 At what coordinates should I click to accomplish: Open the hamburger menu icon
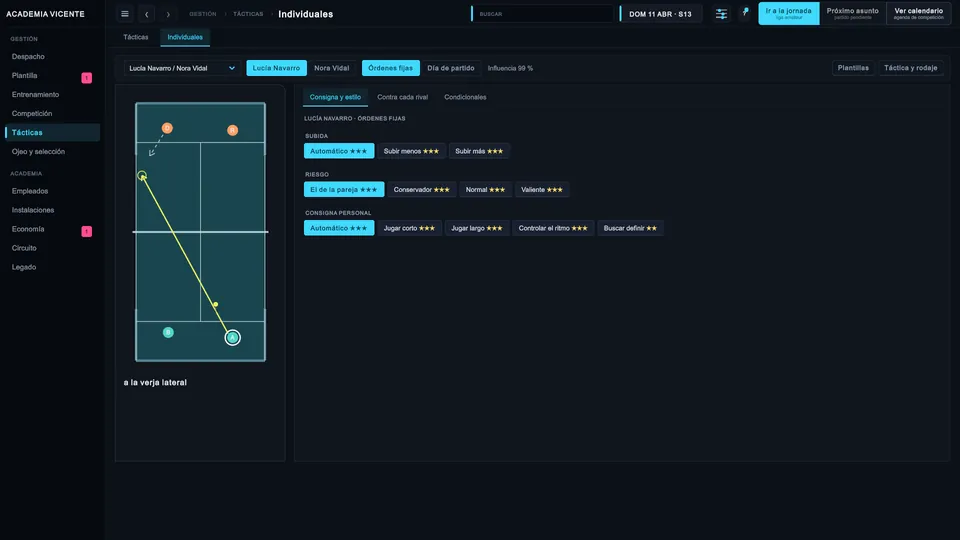tap(125, 14)
